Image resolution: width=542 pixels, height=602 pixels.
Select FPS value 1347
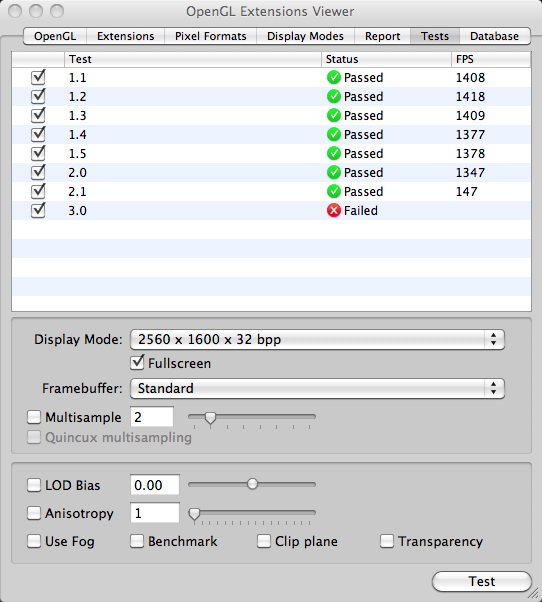point(470,172)
